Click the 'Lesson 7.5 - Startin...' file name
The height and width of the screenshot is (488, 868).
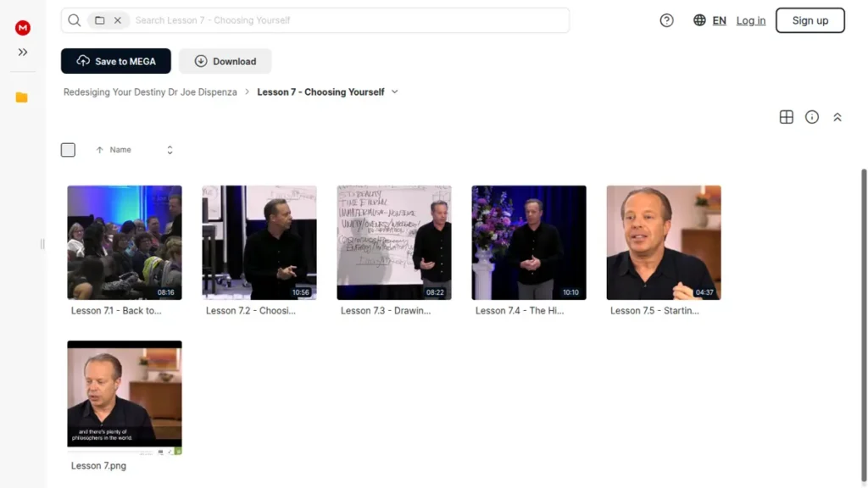655,310
